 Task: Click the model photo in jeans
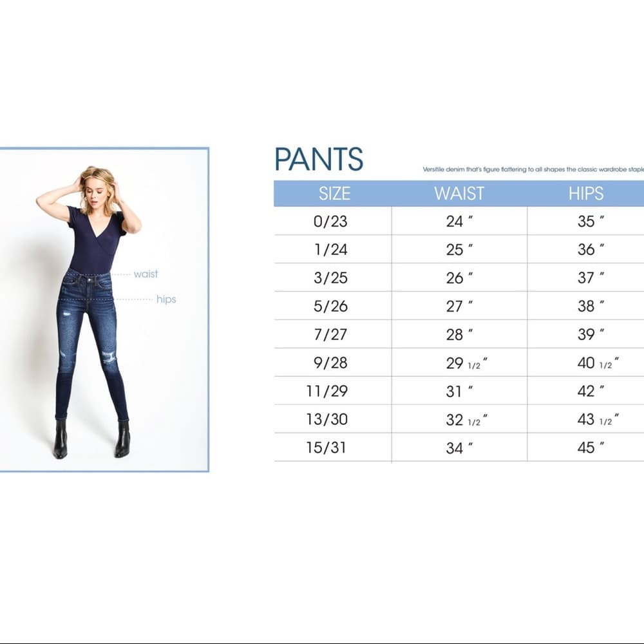tap(104, 310)
